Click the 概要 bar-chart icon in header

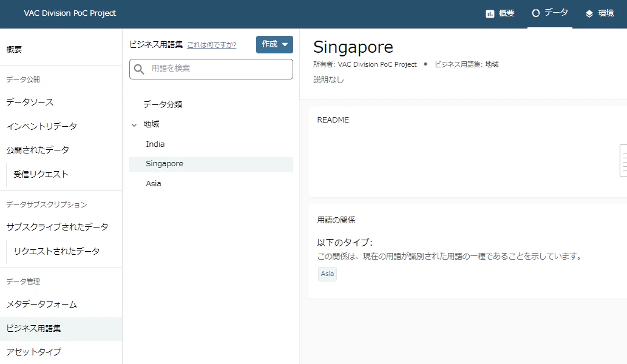click(490, 14)
